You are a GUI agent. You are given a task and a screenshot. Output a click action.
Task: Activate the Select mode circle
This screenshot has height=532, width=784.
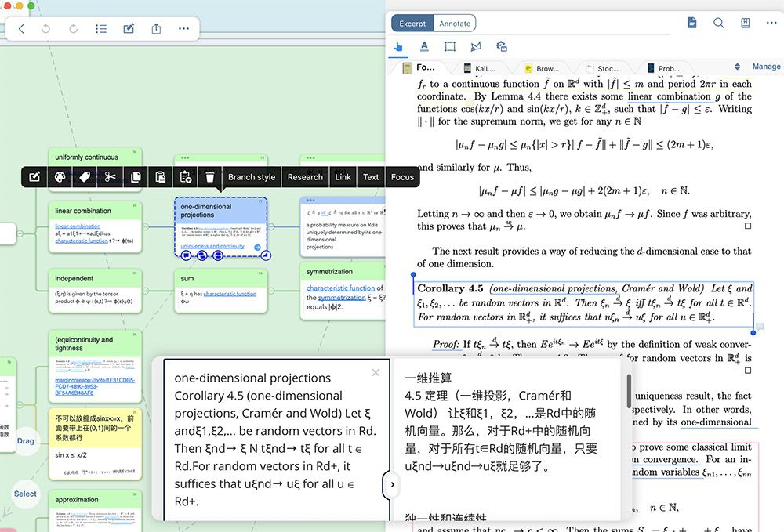pos(25,494)
